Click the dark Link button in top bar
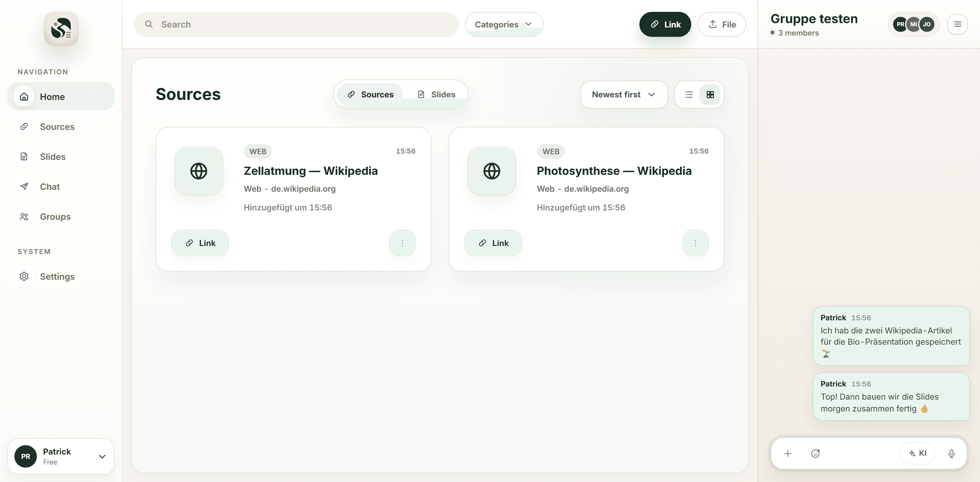Screen dimensions: 980x482 [x=665, y=24]
